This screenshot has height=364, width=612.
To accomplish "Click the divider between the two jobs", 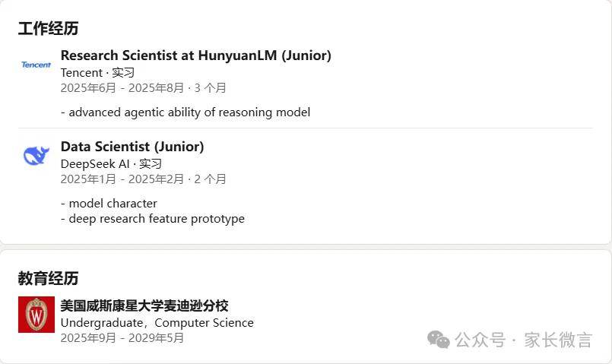I will pos(304,128).
